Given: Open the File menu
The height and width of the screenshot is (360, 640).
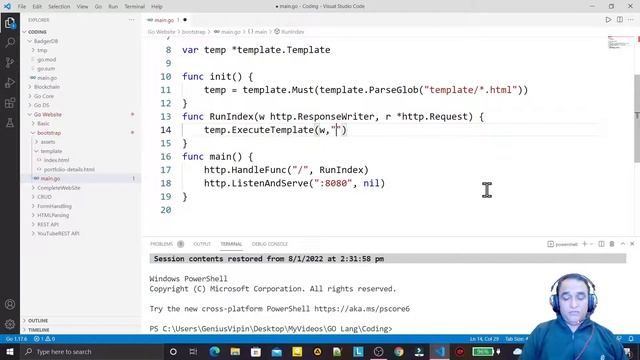Looking at the screenshot, I should [22, 7].
